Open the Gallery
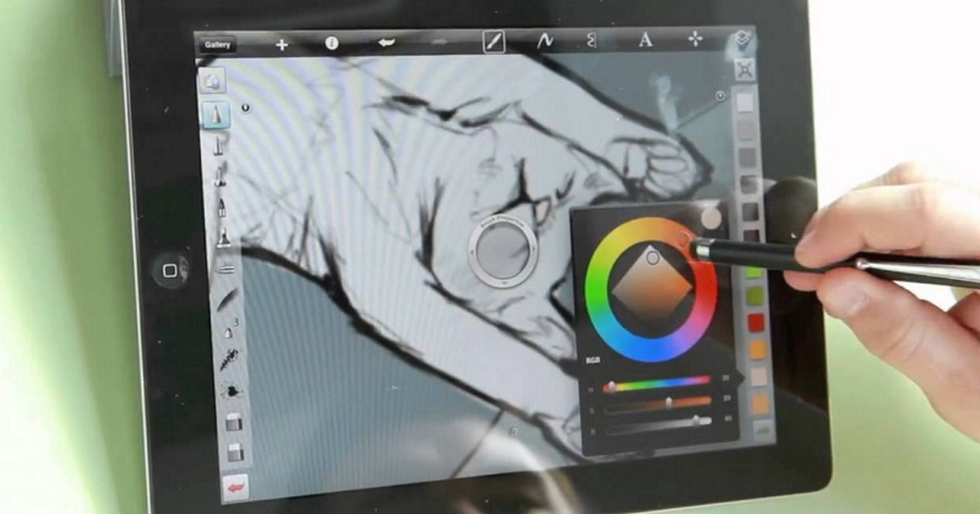Screen dimensions: 980x514 (x=217, y=45)
